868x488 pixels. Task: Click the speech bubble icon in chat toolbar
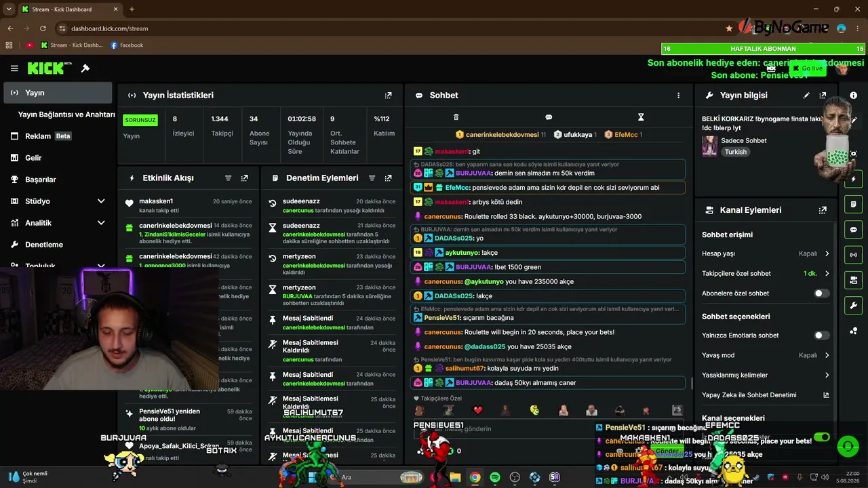[x=549, y=117]
